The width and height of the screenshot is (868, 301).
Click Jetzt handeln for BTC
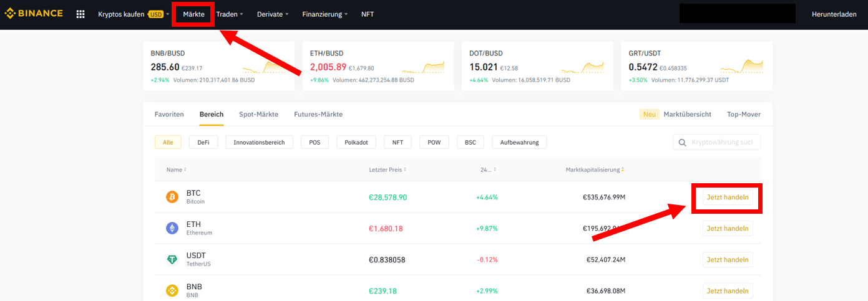pyautogui.click(x=728, y=197)
